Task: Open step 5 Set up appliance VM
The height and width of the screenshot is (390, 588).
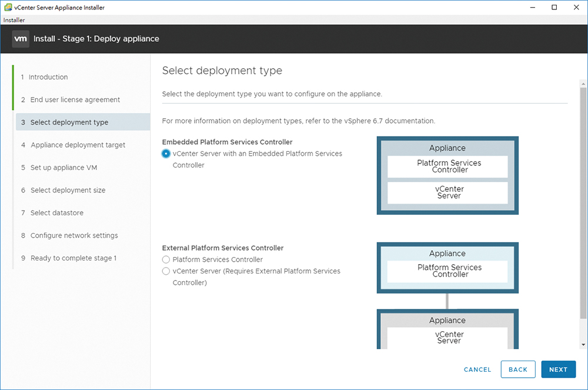Action: click(x=59, y=168)
